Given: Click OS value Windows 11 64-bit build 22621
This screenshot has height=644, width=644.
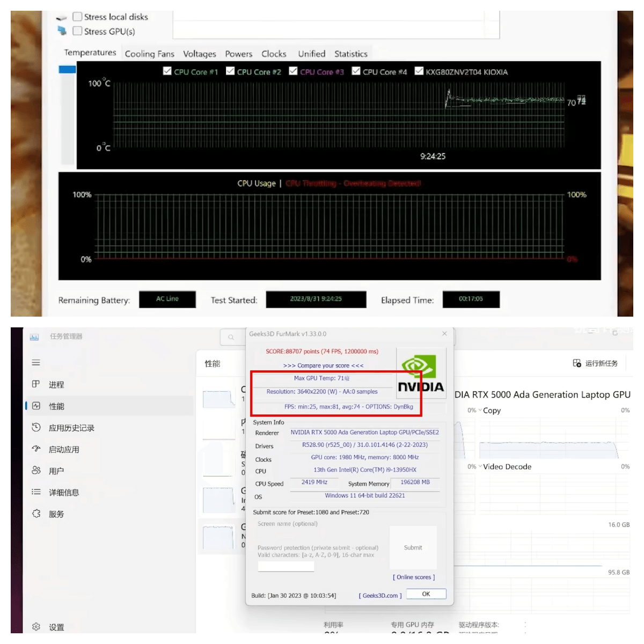Looking at the screenshot, I should (364, 495).
